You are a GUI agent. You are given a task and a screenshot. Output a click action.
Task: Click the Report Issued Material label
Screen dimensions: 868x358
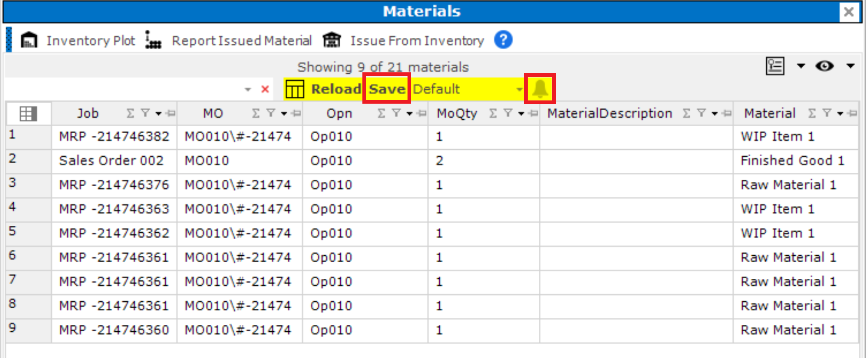pos(242,41)
